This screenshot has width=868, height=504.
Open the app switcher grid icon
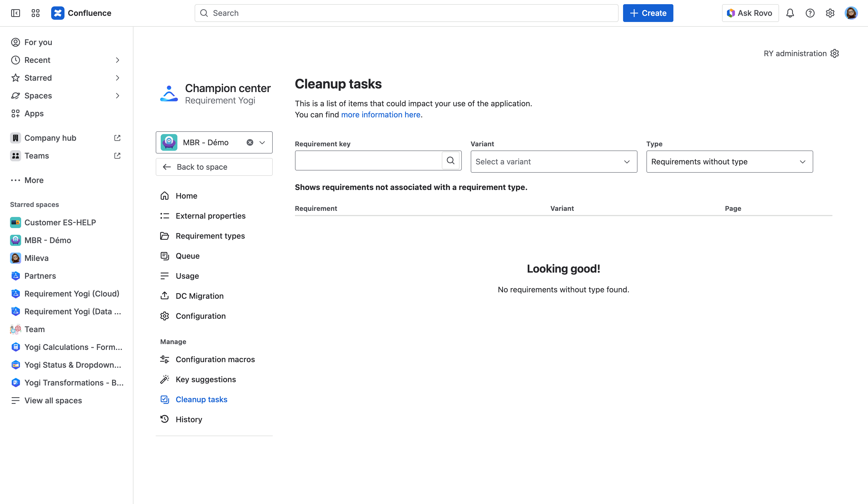click(36, 13)
